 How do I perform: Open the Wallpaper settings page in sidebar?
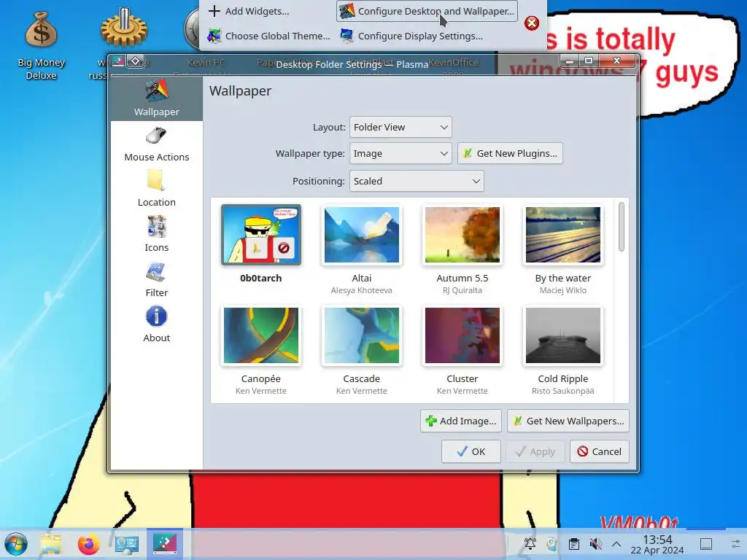(156, 98)
